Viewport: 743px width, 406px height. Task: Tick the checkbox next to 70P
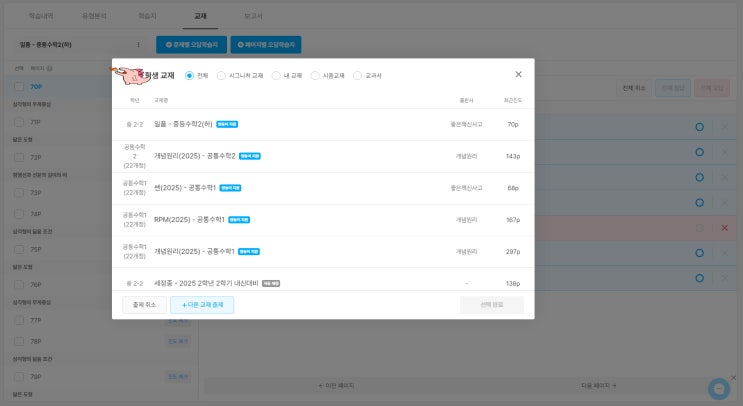pyautogui.click(x=19, y=87)
